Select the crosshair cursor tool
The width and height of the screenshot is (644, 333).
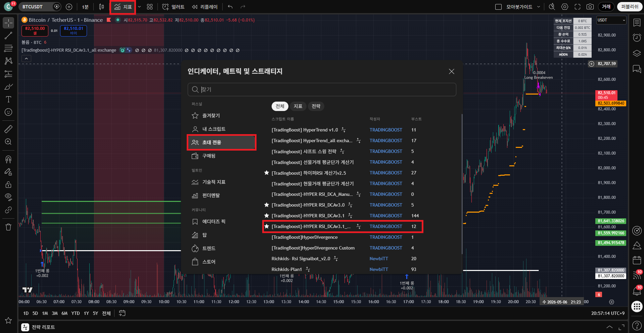(x=8, y=23)
